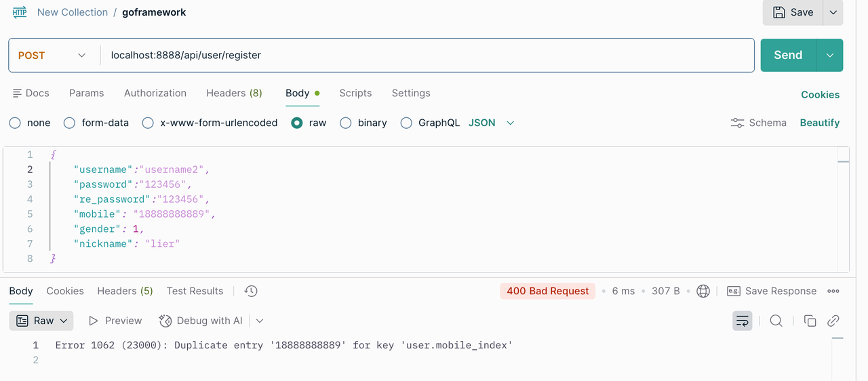This screenshot has height=381, width=868.
Task: Click the Debug with AI sparkle icon
Action: 165,321
